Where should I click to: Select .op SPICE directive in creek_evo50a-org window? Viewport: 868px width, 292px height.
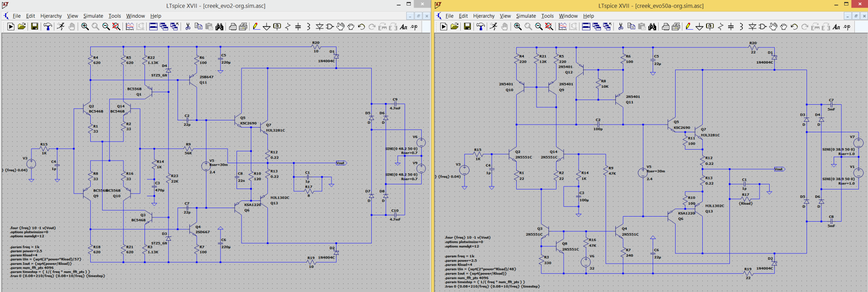(x=847, y=27)
